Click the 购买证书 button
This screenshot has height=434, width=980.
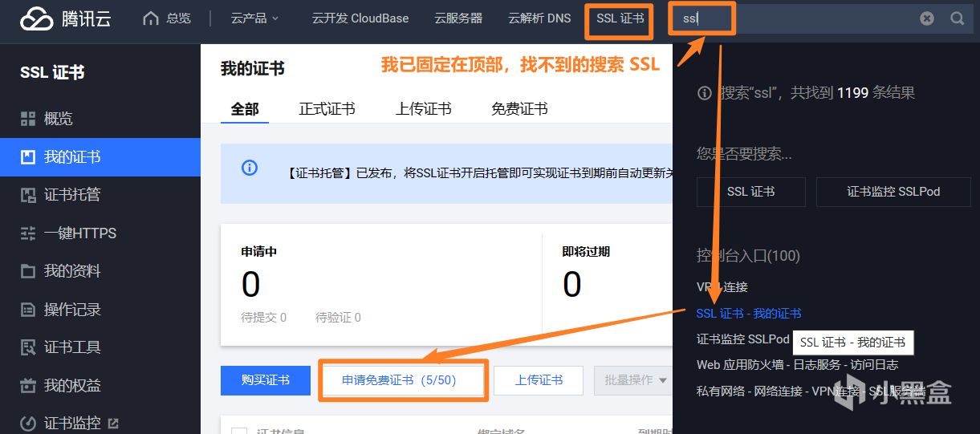click(266, 380)
